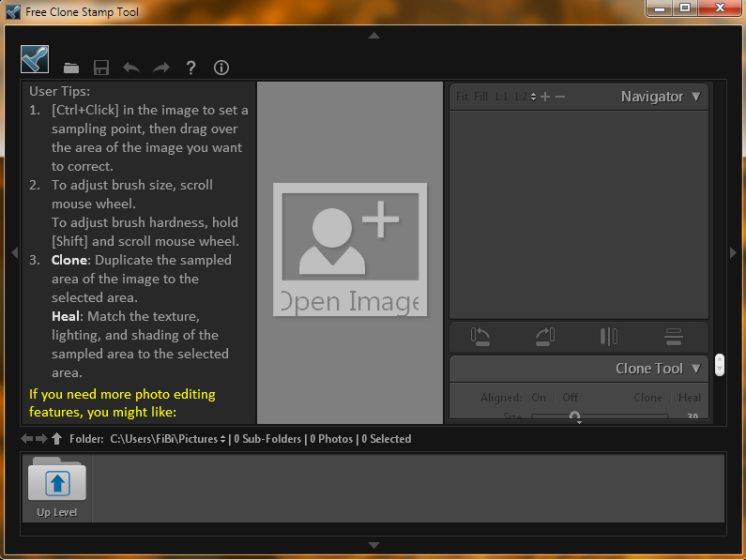Click the Undo arrow in the toolbar

(x=131, y=68)
